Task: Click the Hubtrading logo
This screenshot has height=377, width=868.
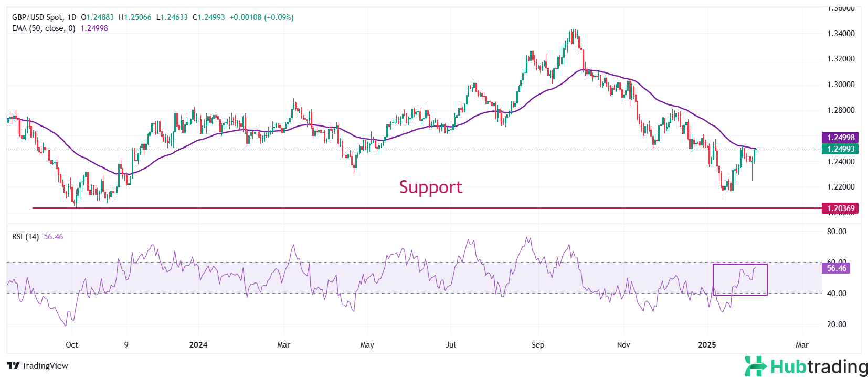Action: click(x=806, y=366)
